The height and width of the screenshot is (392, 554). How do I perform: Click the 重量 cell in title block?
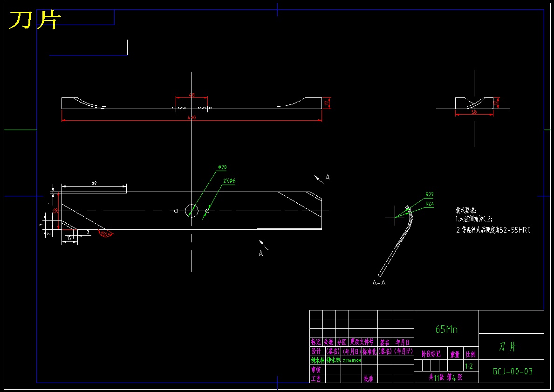(x=455, y=354)
